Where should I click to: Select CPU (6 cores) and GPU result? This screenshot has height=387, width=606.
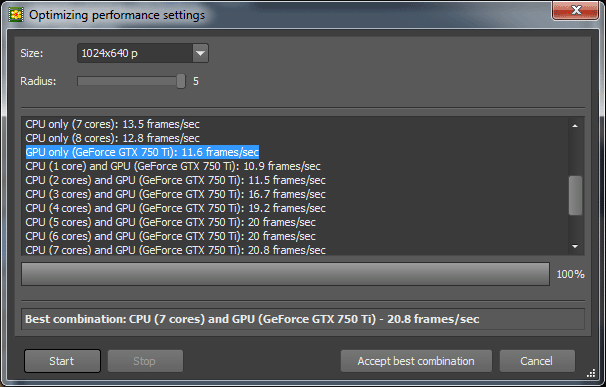point(170,236)
